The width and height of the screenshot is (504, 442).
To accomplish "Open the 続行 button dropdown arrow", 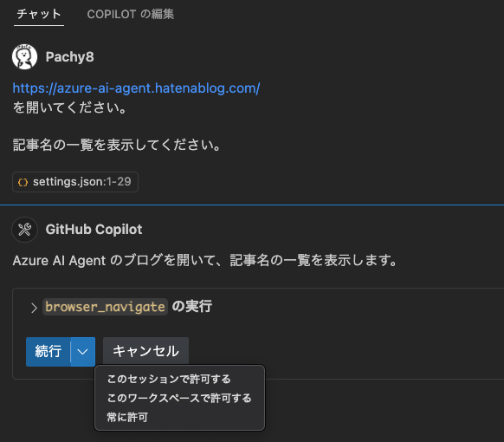I will (x=83, y=352).
